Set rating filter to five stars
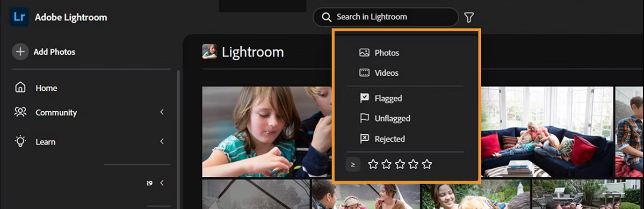This screenshot has height=209, width=644. click(x=427, y=164)
